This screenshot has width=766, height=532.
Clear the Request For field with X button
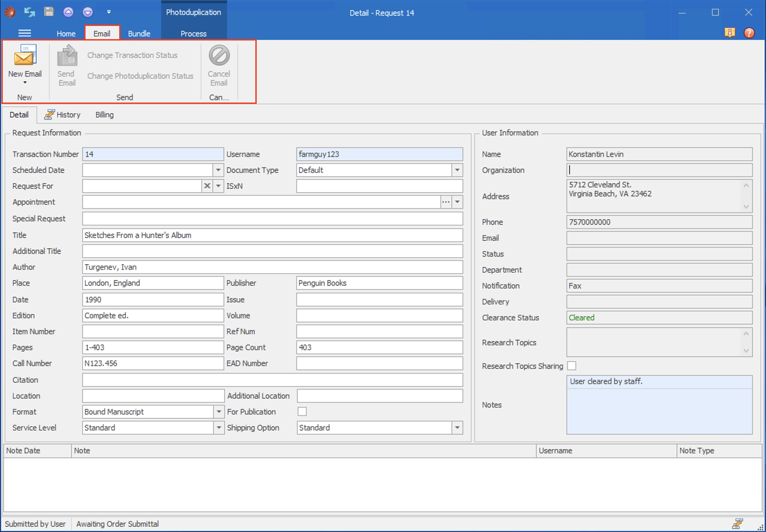[207, 186]
